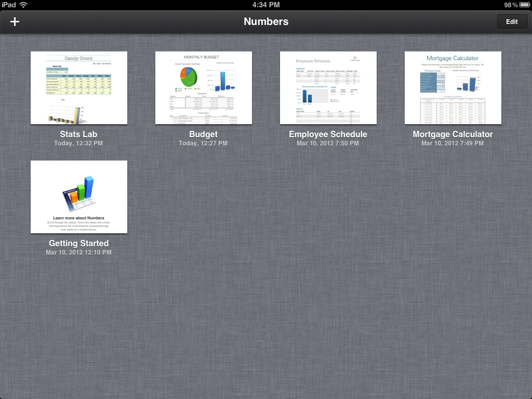Tap the Budget document name label
The image size is (532, 399).
tap(203, 134)
